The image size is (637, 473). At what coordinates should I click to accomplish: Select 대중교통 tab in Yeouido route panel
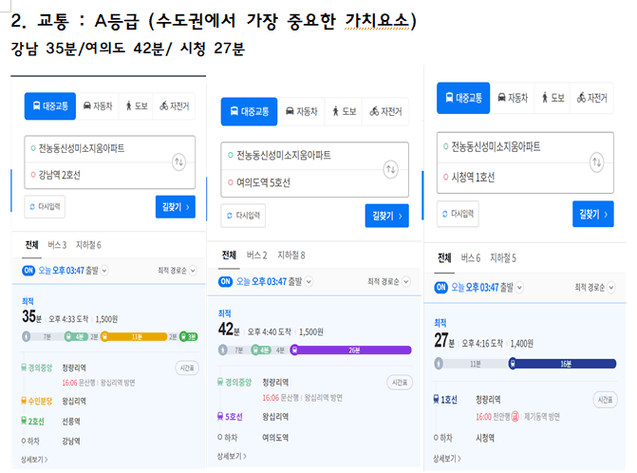pos(249,111)
